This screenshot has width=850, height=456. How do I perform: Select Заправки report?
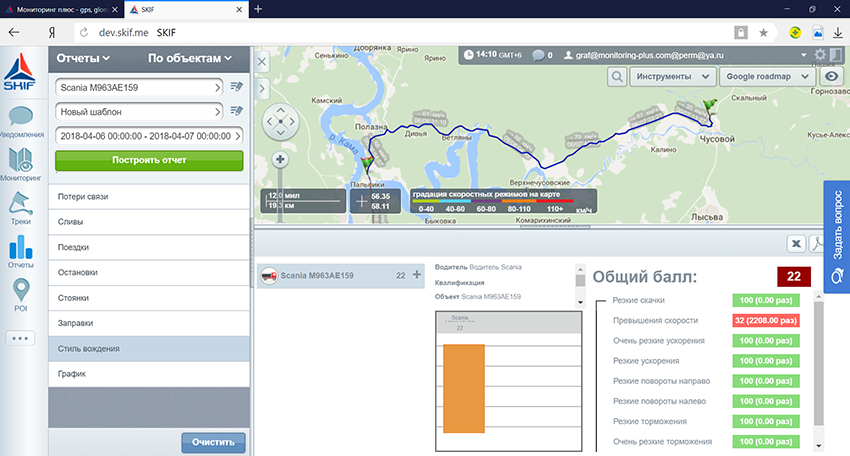coord(149,323)
